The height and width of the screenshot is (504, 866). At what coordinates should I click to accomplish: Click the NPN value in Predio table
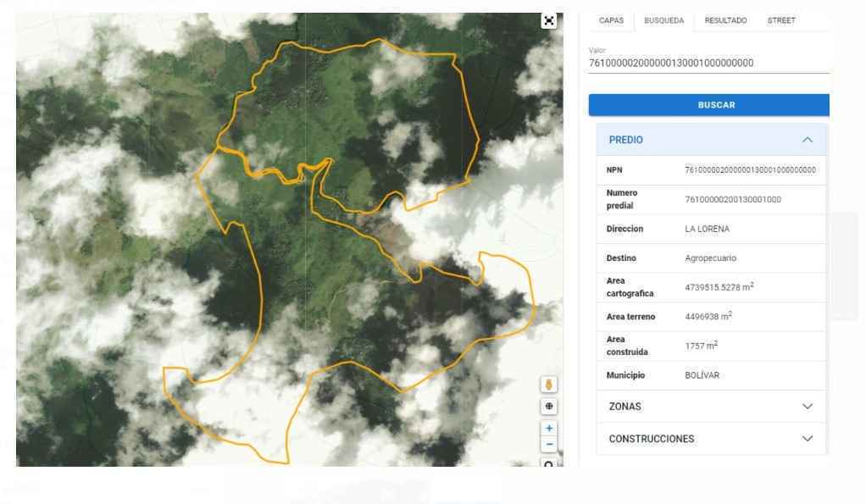(749, 170)
